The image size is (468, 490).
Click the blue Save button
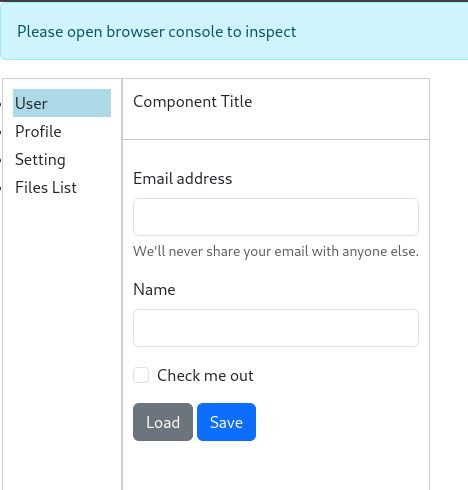[226, 422]
